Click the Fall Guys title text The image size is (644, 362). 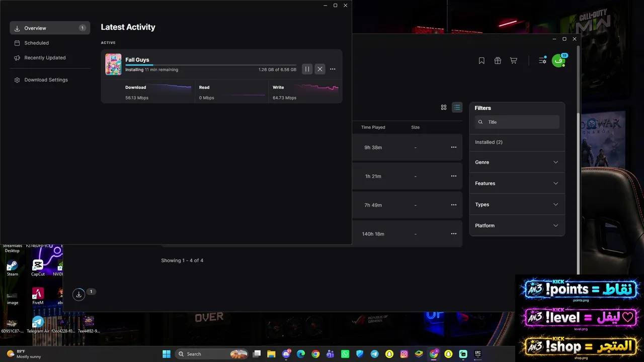[x=137, y=59]
